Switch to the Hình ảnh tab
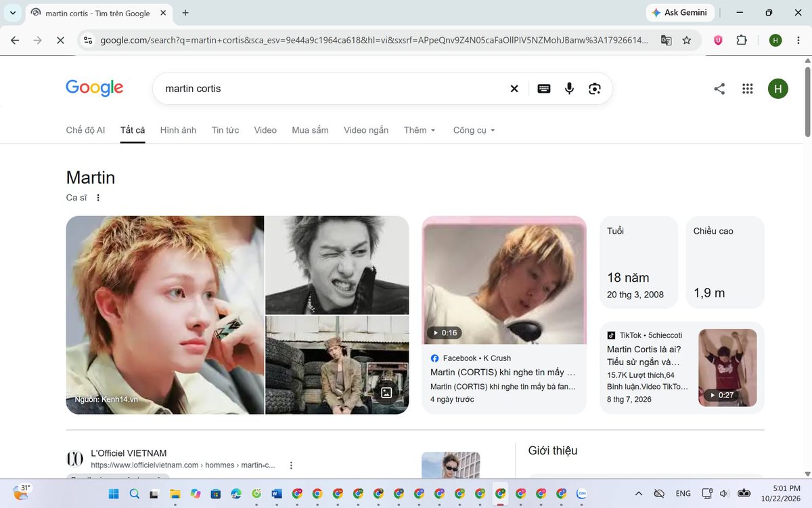The image size is (812, 508). [x=178, y=130]
